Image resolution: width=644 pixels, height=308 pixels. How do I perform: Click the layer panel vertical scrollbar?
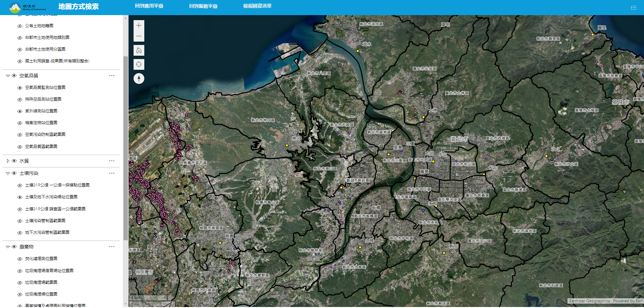pyautogui.click(x=126, y=148)
